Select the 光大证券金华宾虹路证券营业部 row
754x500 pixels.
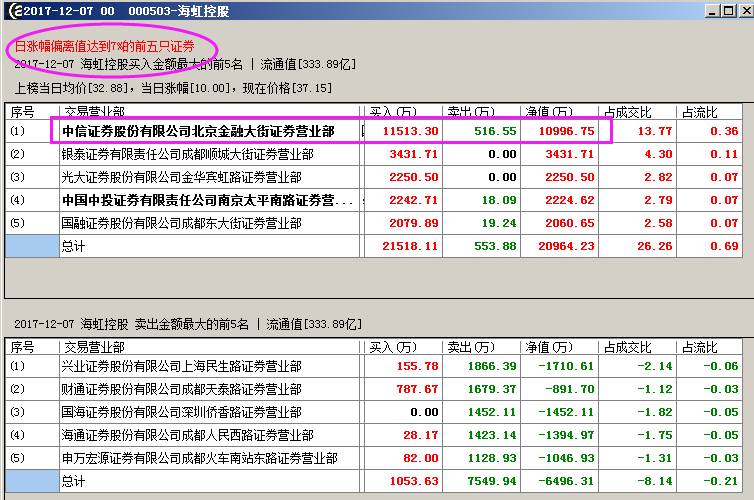pos(373,177)
